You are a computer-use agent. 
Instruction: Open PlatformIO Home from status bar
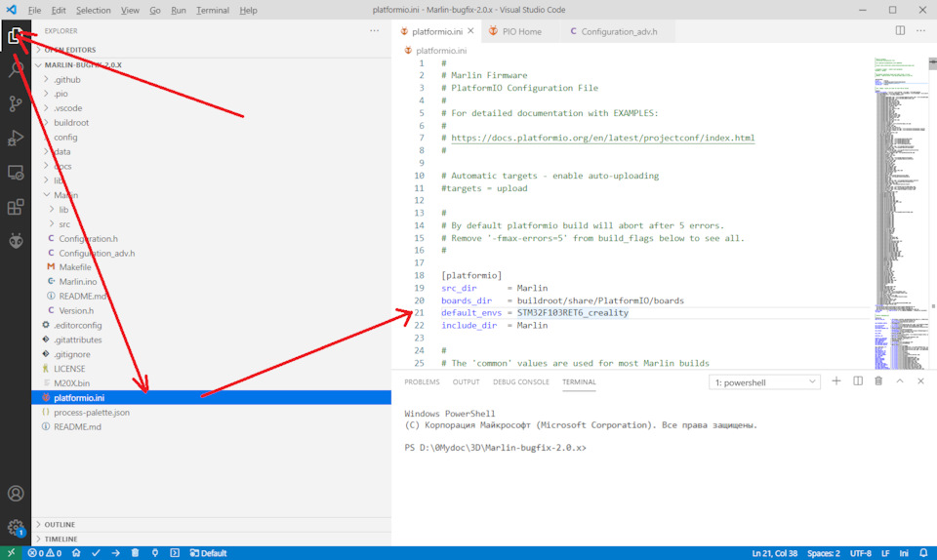tap(76, 553)
